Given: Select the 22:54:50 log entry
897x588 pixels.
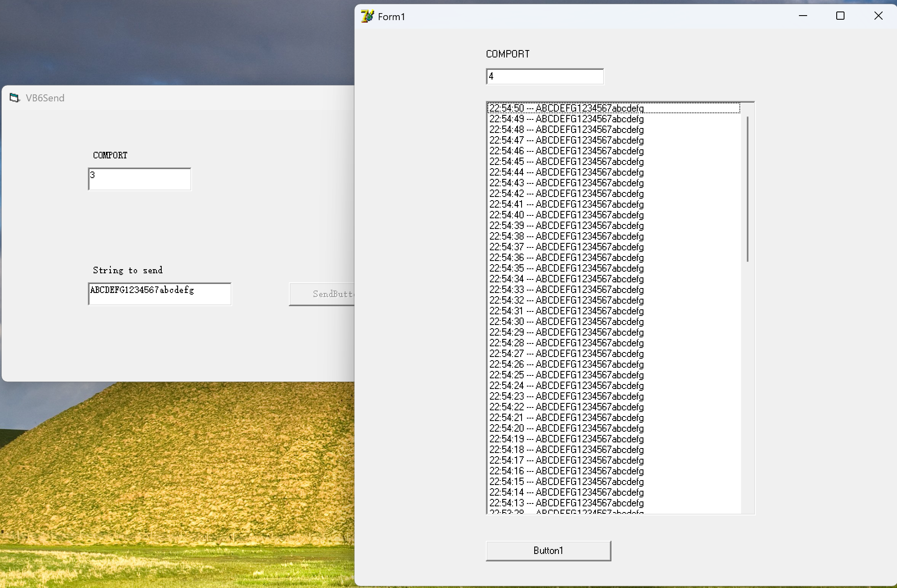Looking at the screenshot, I should click(566, 108).
